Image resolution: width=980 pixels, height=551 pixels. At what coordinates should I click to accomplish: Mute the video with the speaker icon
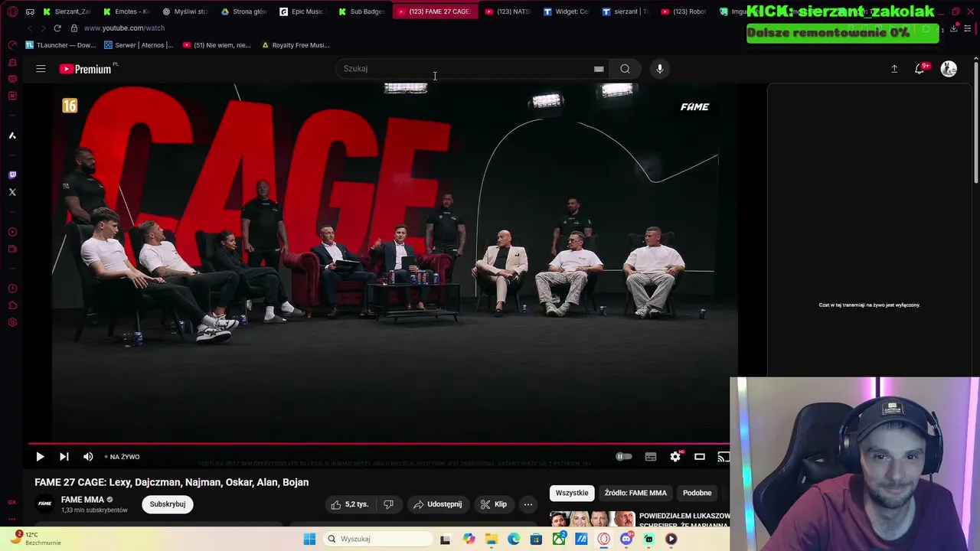(x=88, y=457)
